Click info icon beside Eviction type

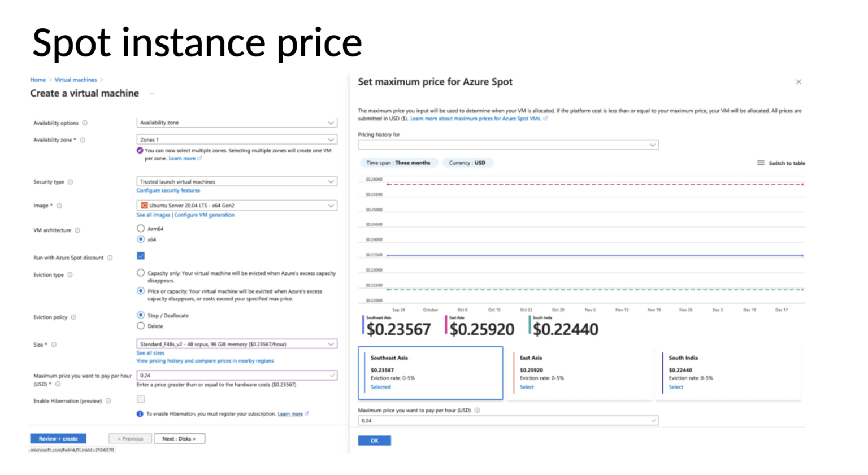(70, 275)
